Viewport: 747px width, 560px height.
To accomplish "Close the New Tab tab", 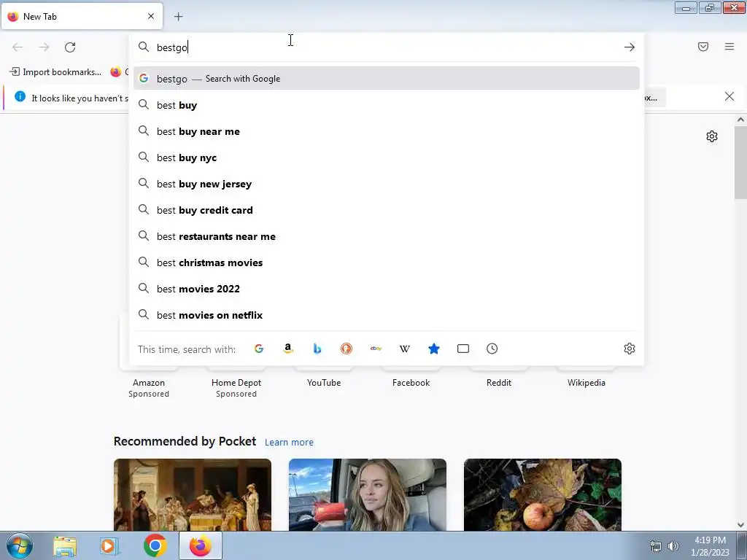I will click(x=151, y=16).
